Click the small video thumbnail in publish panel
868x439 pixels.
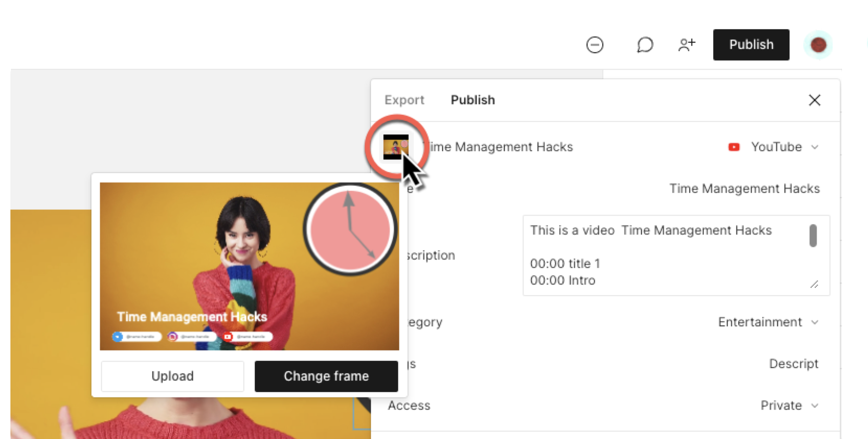coord(396,147)
